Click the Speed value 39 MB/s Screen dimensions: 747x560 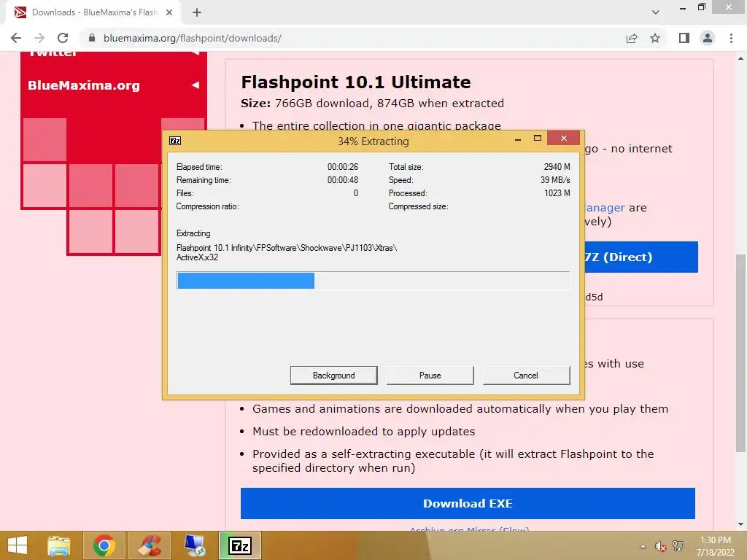[x=555, y=180]
